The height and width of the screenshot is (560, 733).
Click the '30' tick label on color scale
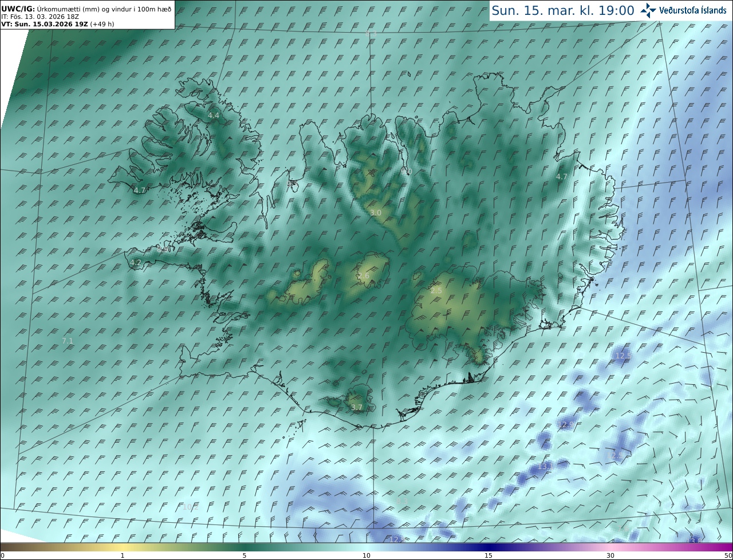point(610,555)
